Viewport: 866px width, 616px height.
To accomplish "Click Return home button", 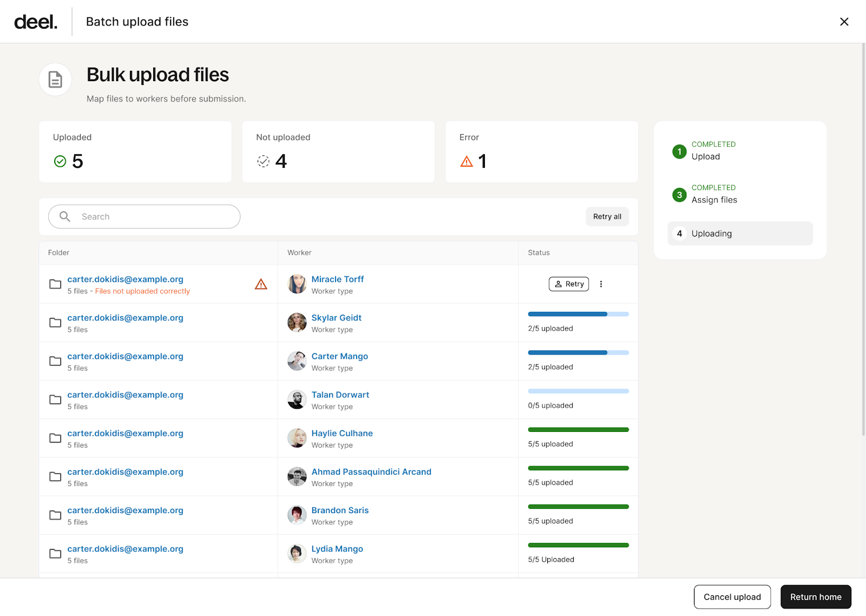I will click(815, 597).
